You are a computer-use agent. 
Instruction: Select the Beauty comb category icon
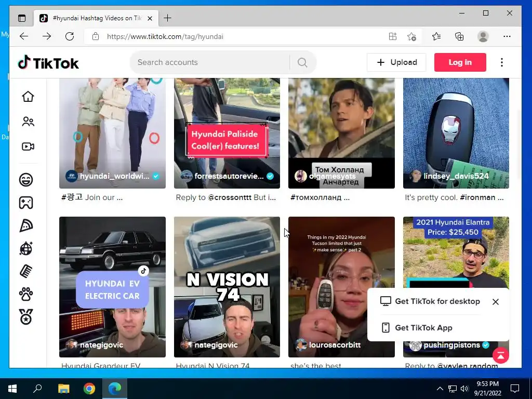coord(26,271)
